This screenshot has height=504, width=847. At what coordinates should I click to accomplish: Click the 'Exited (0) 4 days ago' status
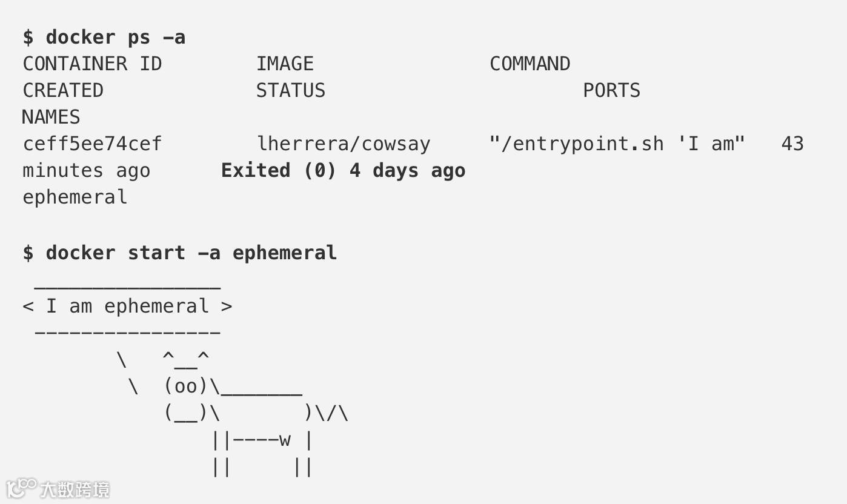[343, 170]
